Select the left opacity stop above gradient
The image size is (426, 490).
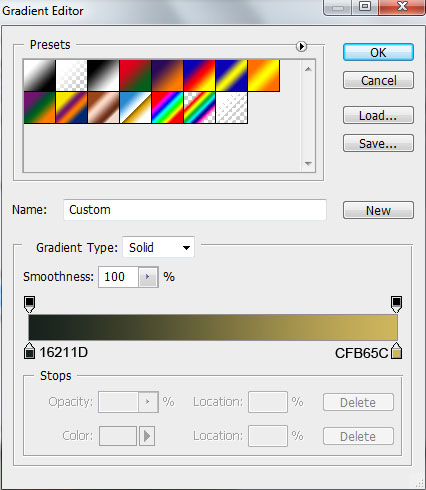coord(29,304)
